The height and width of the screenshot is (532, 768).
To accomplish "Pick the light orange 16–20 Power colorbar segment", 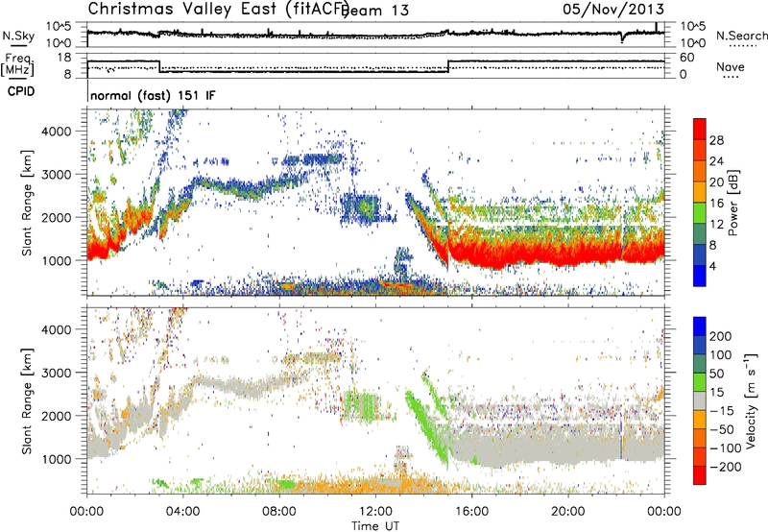I will pyautogui.click(x=700, y=192).
